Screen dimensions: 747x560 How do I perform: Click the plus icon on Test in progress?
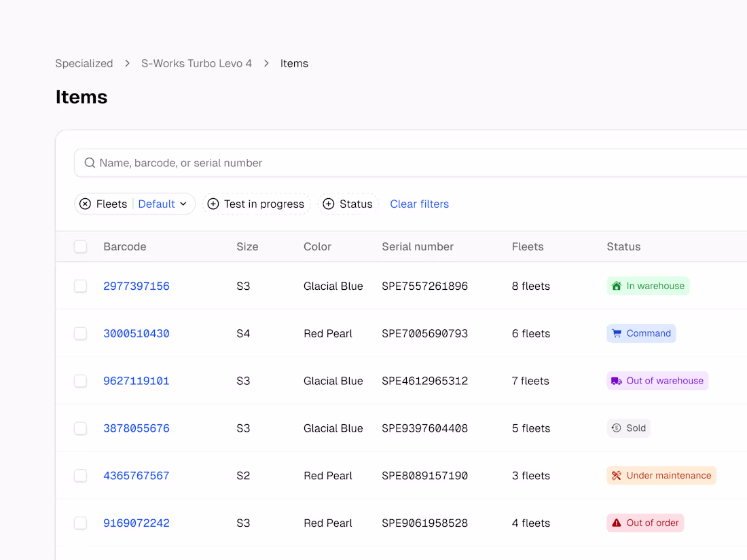click(213, 204)
